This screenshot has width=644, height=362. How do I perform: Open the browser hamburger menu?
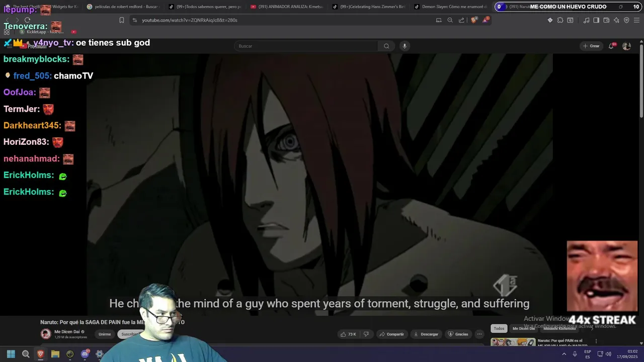[x=636, y=20]
